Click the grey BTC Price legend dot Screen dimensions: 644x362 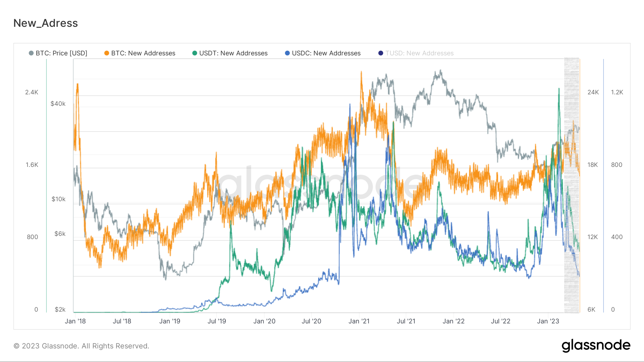coord(31,53)
